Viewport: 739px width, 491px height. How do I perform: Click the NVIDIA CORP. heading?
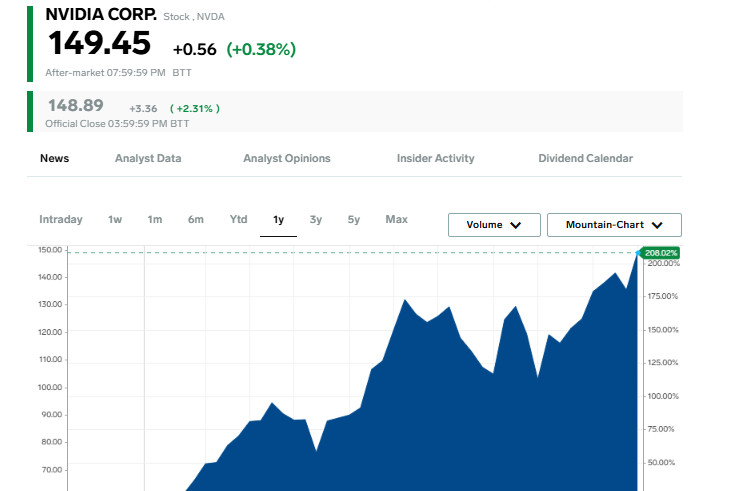(101, 15)
